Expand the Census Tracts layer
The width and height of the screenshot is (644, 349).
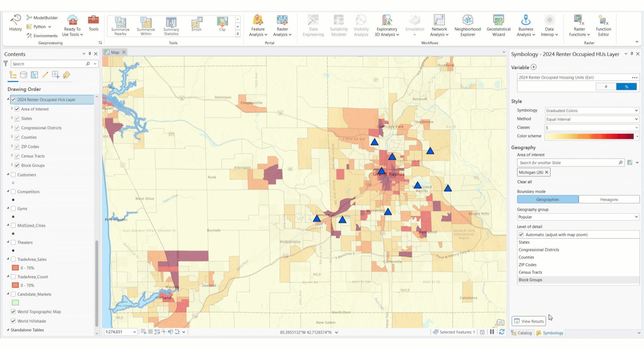12,156
